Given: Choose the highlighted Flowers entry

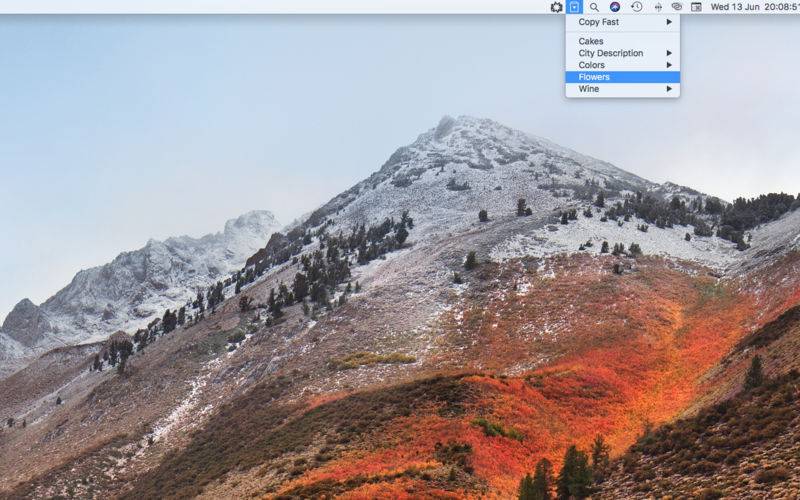Looking at the screenshot, I should pyautogui.click(x=622, y=77).
